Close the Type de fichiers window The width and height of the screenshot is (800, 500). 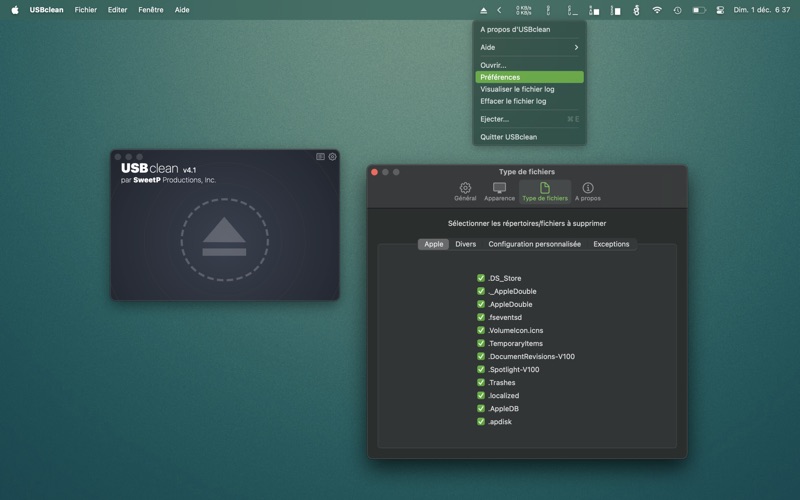click(374, 172)
